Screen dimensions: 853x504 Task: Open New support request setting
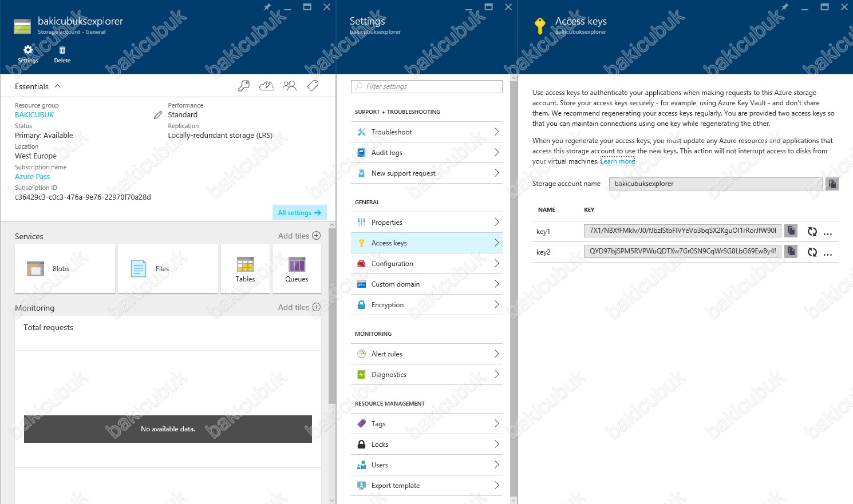426,173
